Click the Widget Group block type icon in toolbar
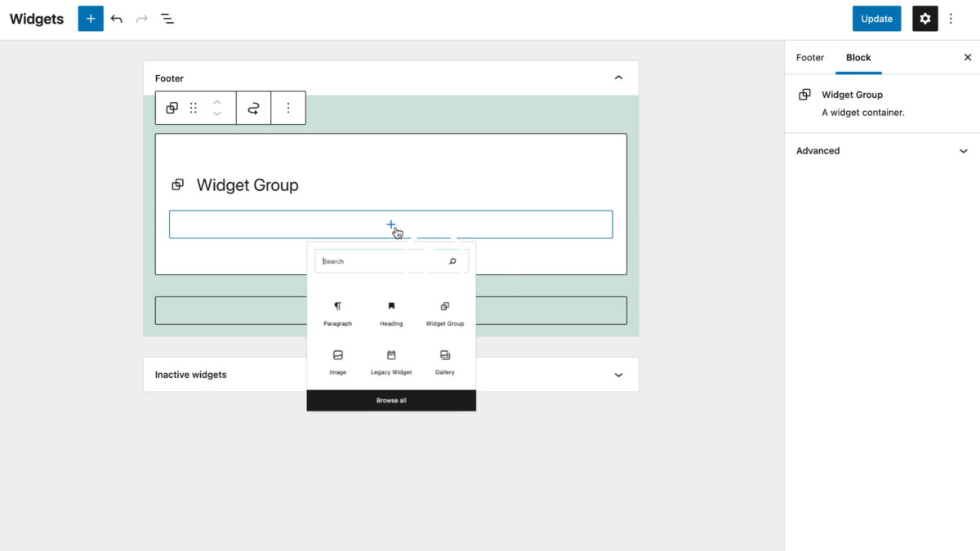The height and width of the screenshot is (551, 980). (172, 108)
